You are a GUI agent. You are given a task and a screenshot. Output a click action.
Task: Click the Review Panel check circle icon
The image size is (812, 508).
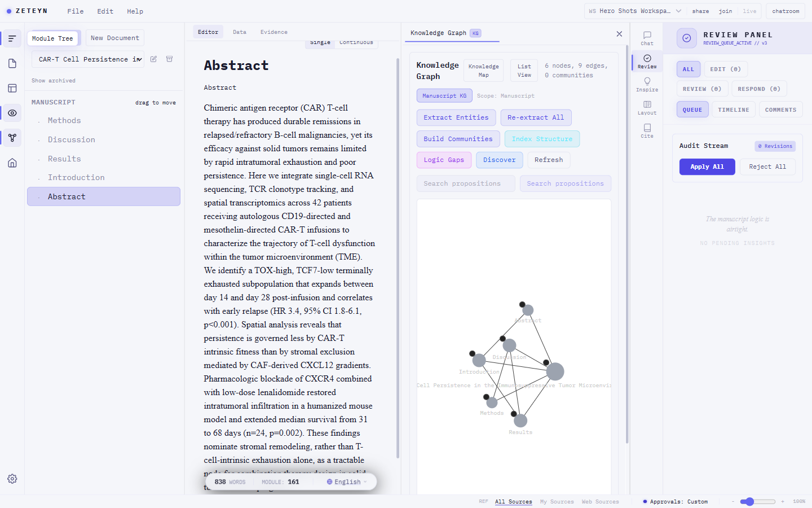tap(686, 38)
